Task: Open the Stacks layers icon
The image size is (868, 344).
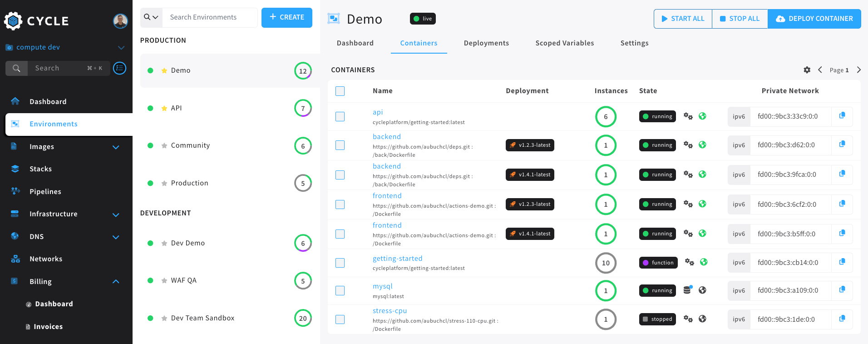Action: click(15, 169)
